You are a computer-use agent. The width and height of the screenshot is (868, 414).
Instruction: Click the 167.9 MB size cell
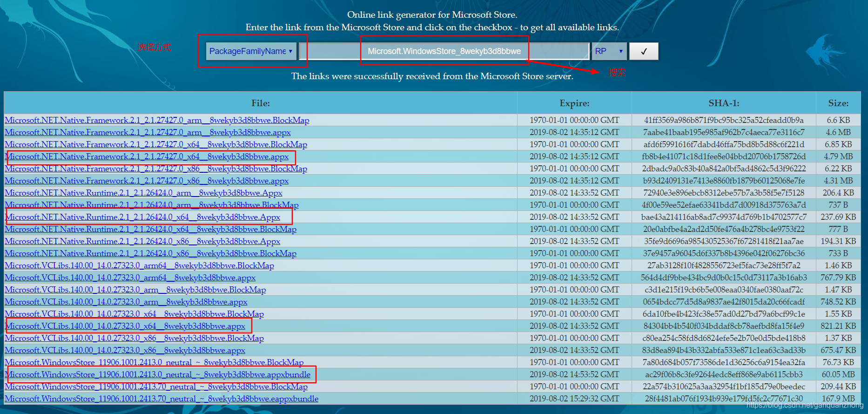pyautogui.click(x=838, y=399)
